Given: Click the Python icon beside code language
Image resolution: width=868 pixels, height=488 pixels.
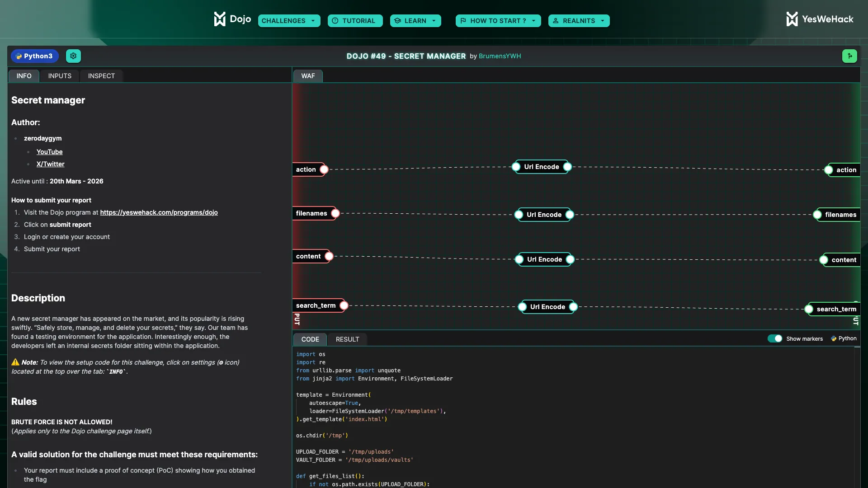Looking at the screenshot, I should (834, 338).
